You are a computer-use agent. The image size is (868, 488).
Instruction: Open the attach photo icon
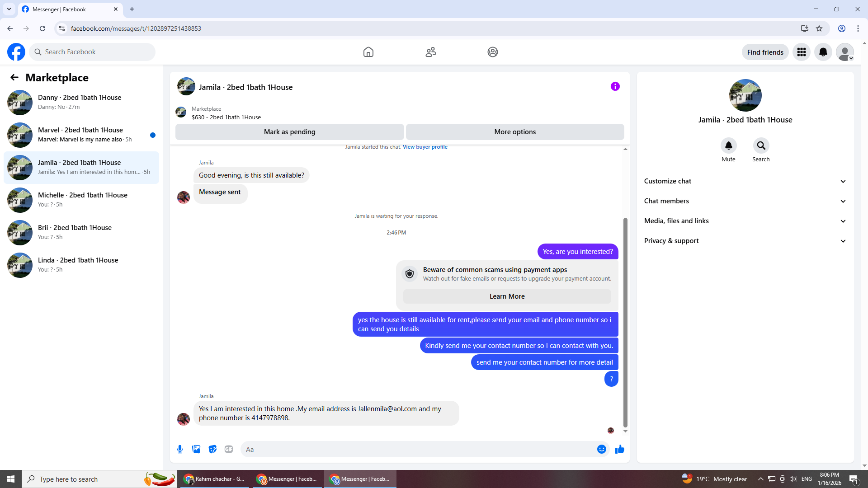pos(196,449)
